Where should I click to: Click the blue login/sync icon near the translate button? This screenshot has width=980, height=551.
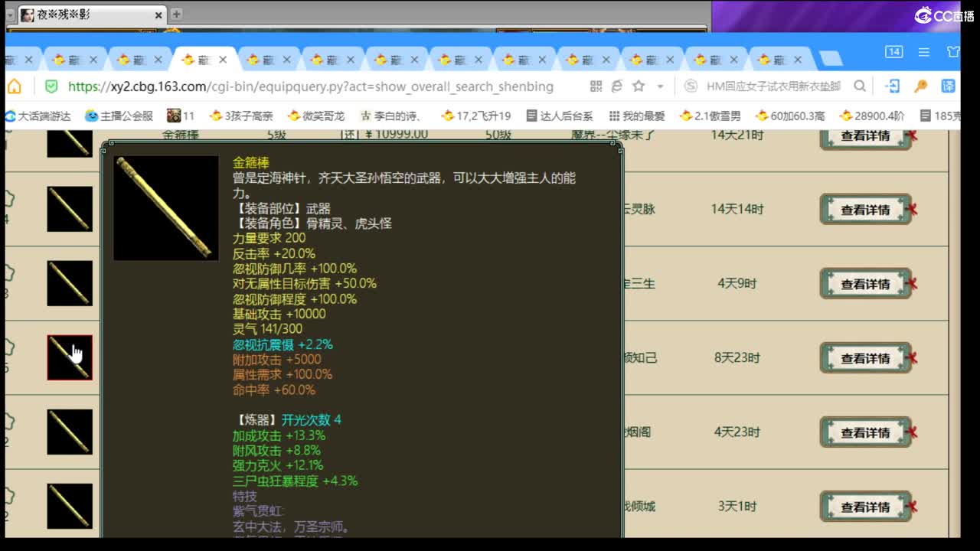coord(893,86)
